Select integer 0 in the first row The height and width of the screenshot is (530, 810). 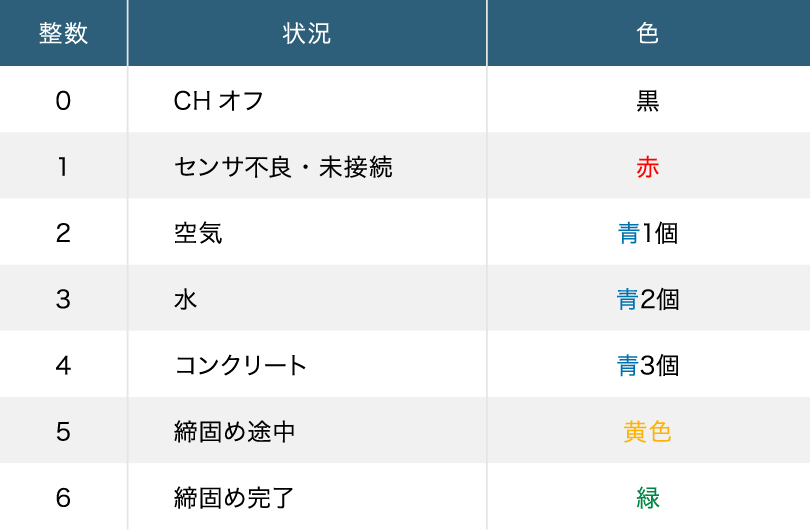(63, 100)
